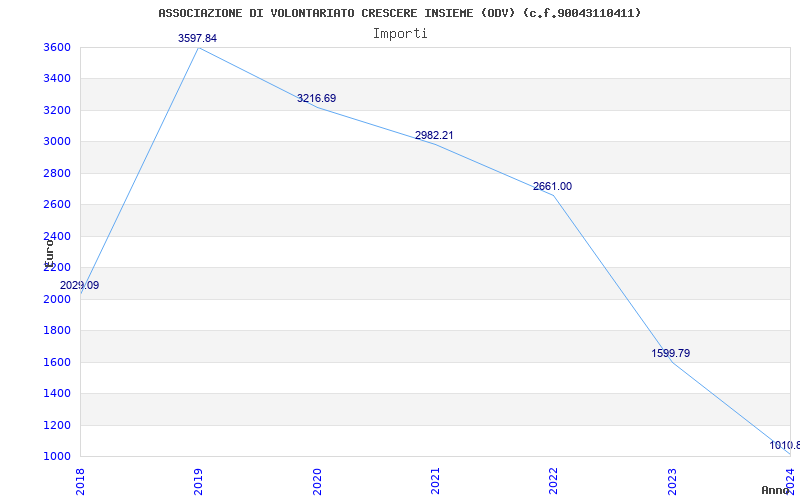Click the 'Euro' y-axis title

coord(49,254)
